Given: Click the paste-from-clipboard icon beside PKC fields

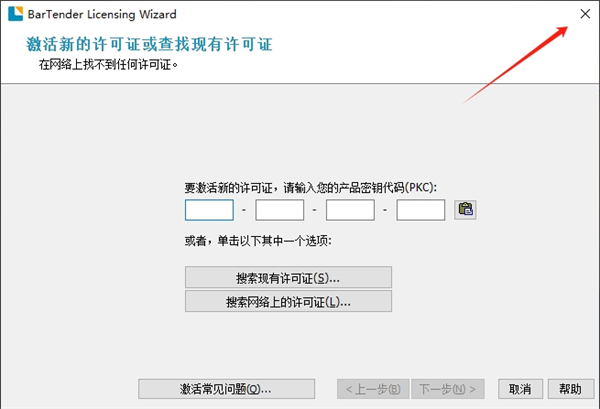Looking at the screenshot, I should pyautogui.click(x=465, y=210).
